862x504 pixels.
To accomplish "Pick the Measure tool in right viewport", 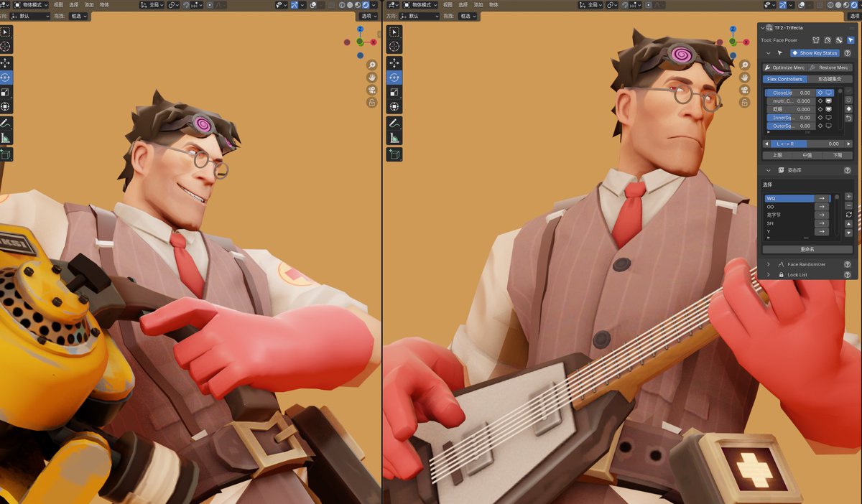I will click(x=394, y=138).
